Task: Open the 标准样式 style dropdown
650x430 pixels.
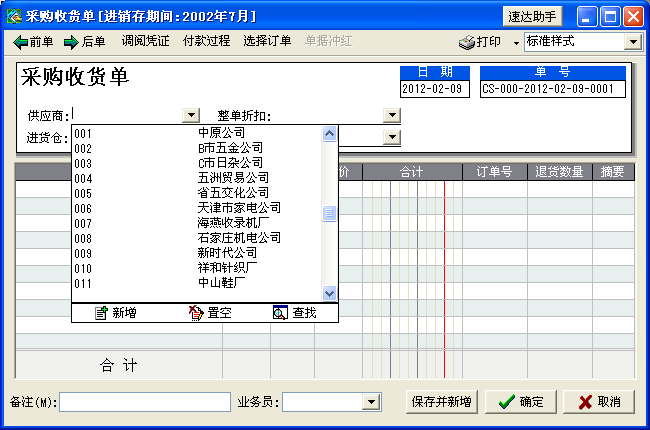Action: tap(633, 42)
